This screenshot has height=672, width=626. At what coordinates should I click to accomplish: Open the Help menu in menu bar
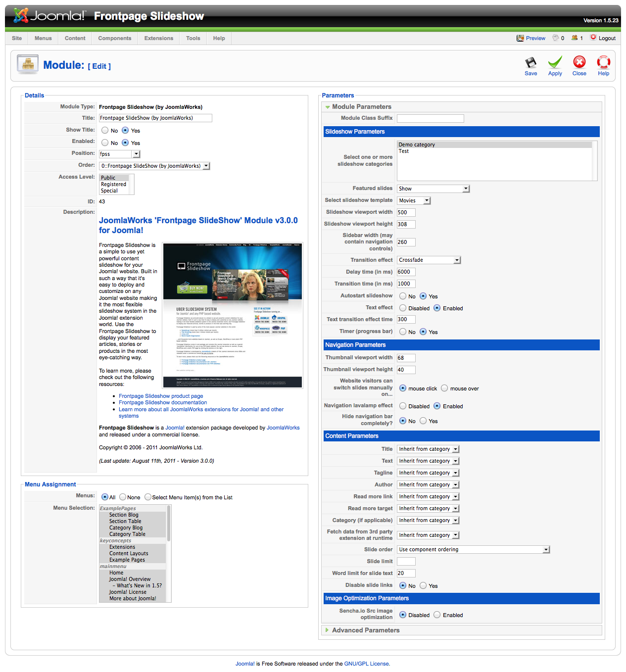point(219,38)
